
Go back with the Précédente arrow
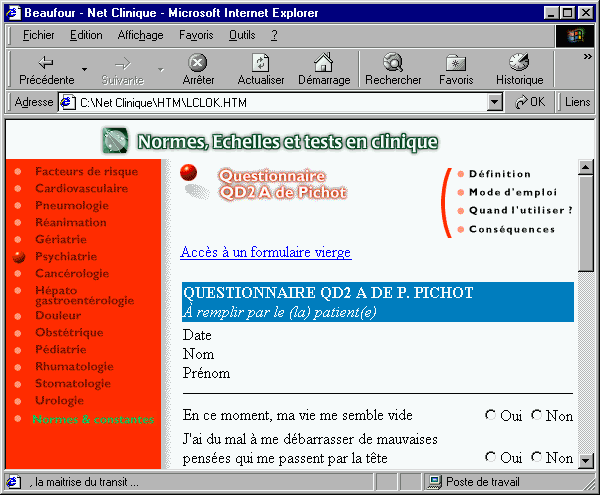point(46,69)
